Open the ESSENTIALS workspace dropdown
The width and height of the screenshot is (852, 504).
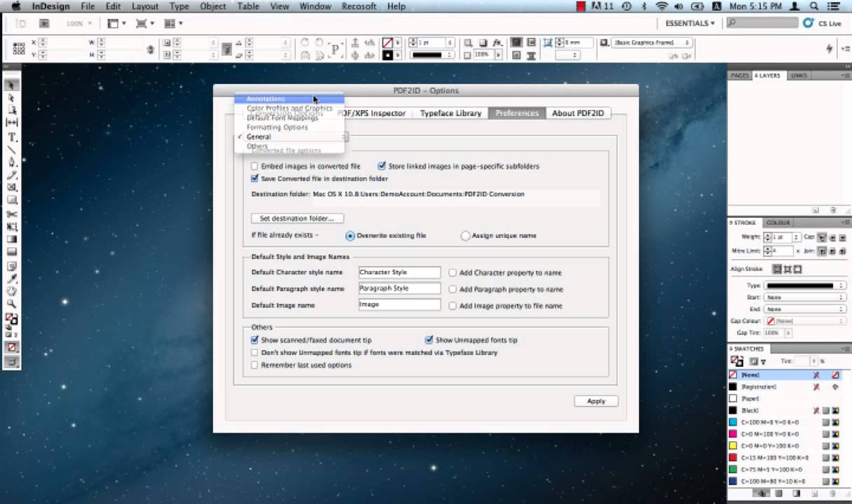point(690,23)
